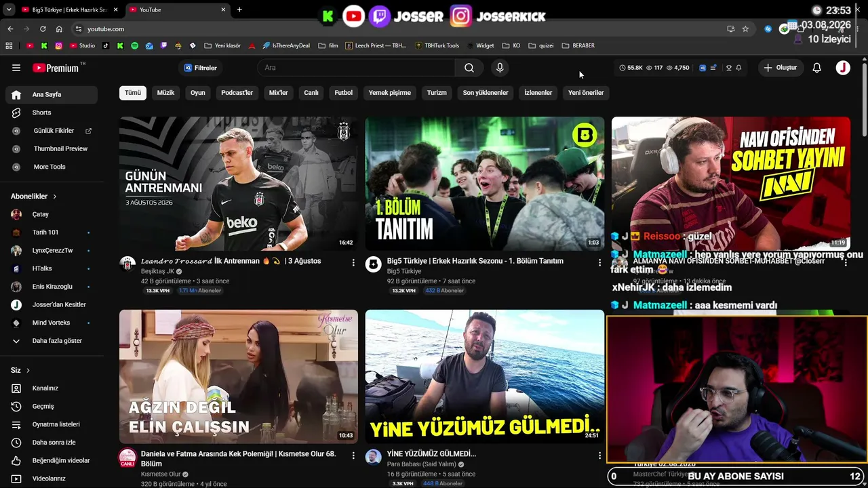The image size is (868, 488).
Task: Open Geçmiş history in the sidebar
Action: 52,407
